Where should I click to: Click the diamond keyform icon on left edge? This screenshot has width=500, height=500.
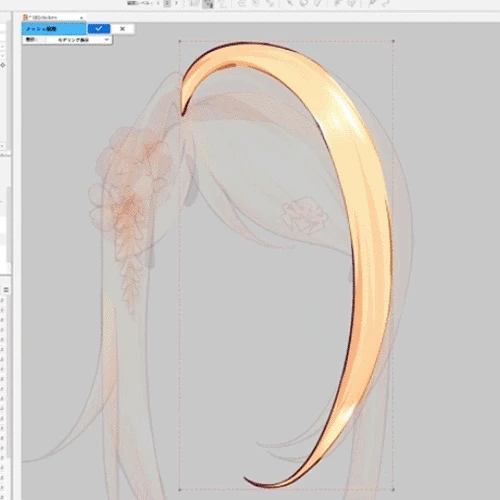3,65
